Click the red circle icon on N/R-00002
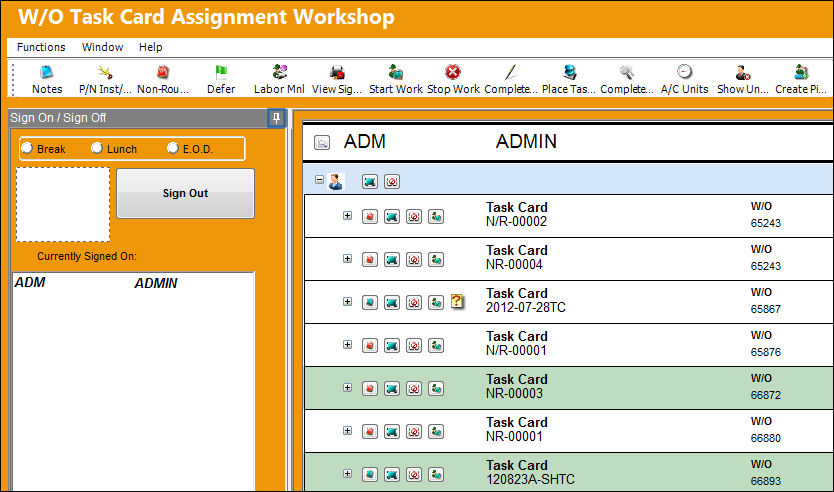Image resolution: width=834 pixels, height=492 pixels. coord(414,216)
